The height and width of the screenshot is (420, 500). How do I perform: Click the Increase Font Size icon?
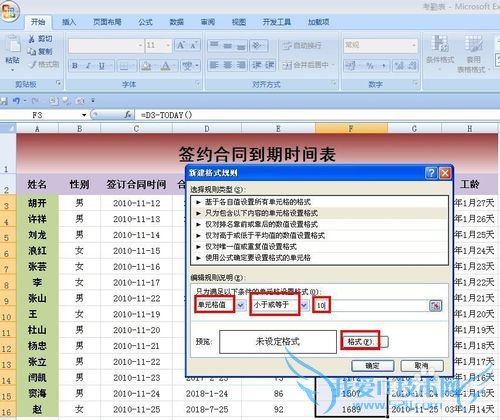pyautogui.click(x=181, y=45)
